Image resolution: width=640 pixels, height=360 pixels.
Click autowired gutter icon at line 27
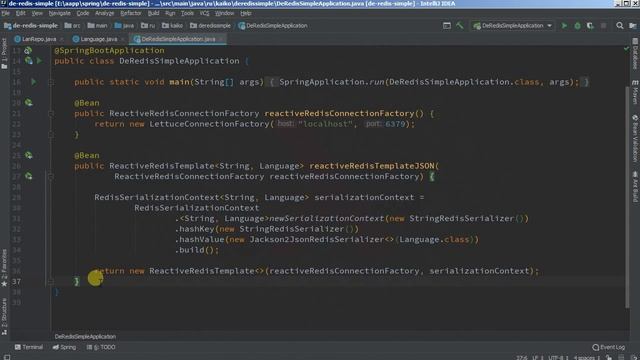[29, 176]
